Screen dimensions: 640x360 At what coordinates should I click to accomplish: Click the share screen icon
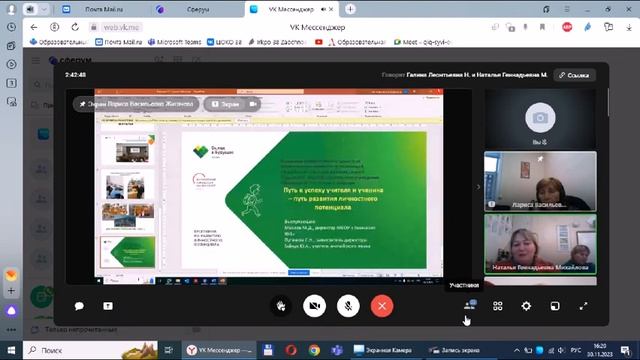[x=108, y=306]
